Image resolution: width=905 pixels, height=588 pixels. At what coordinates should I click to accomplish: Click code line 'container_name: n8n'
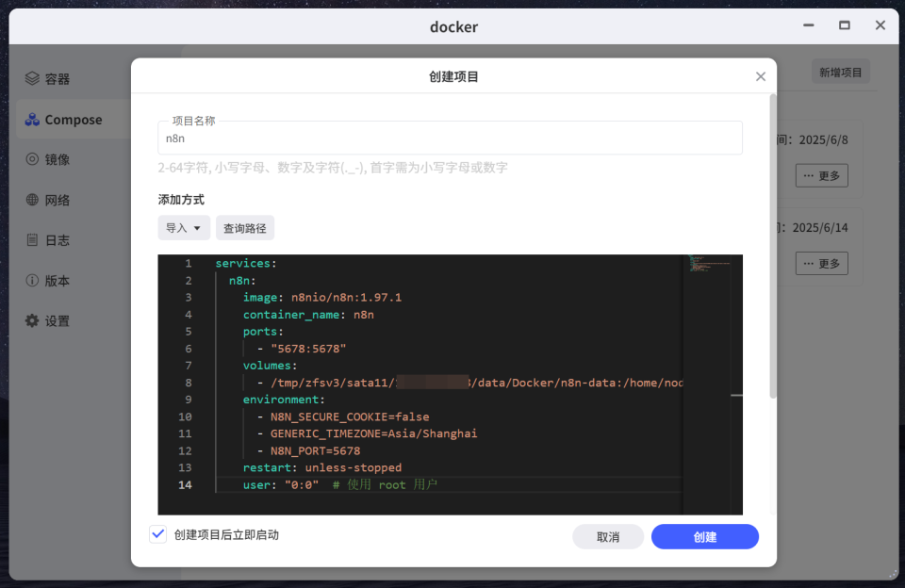(308, 315)
